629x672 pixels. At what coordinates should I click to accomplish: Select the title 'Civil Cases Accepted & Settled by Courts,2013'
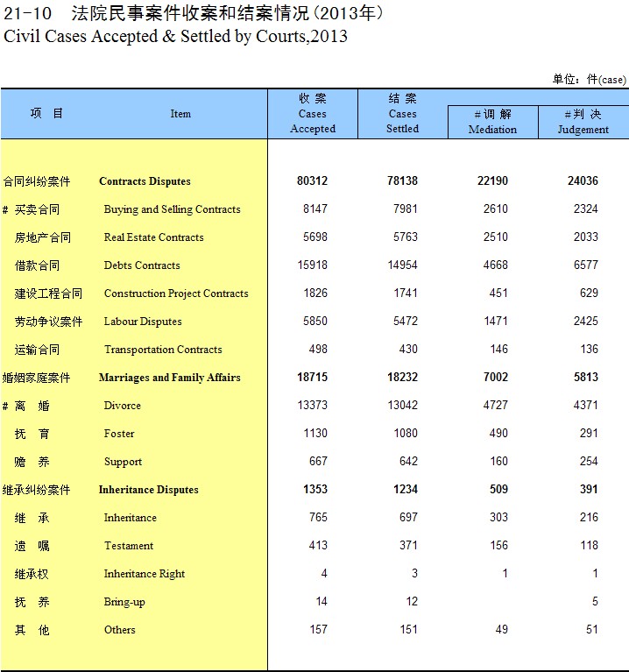(175, 37)
